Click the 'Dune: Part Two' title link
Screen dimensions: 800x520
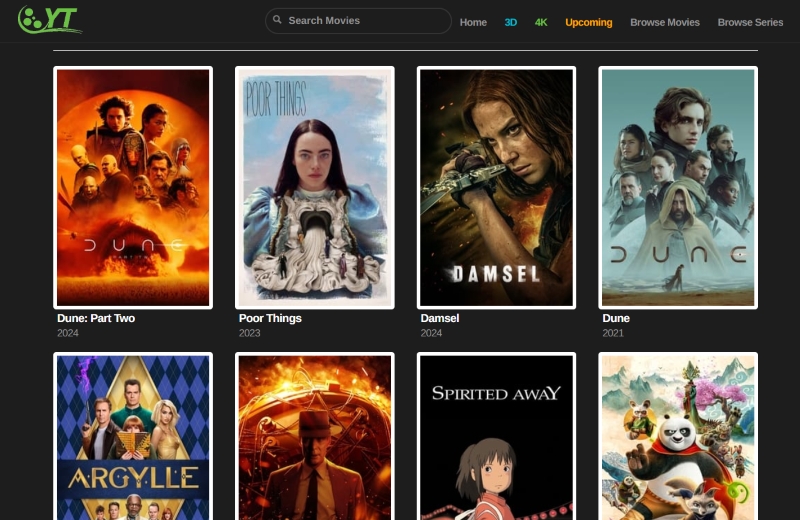(96, 318)
